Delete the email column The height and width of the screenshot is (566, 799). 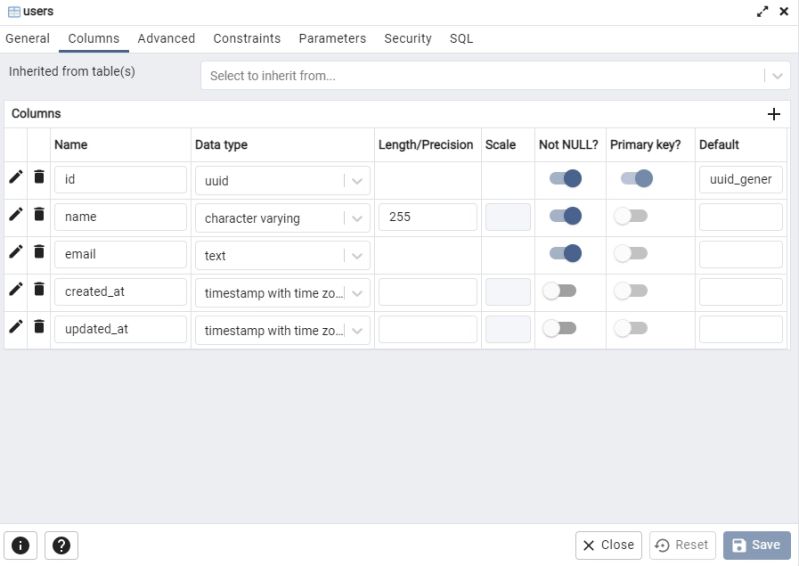pos(39,251)
